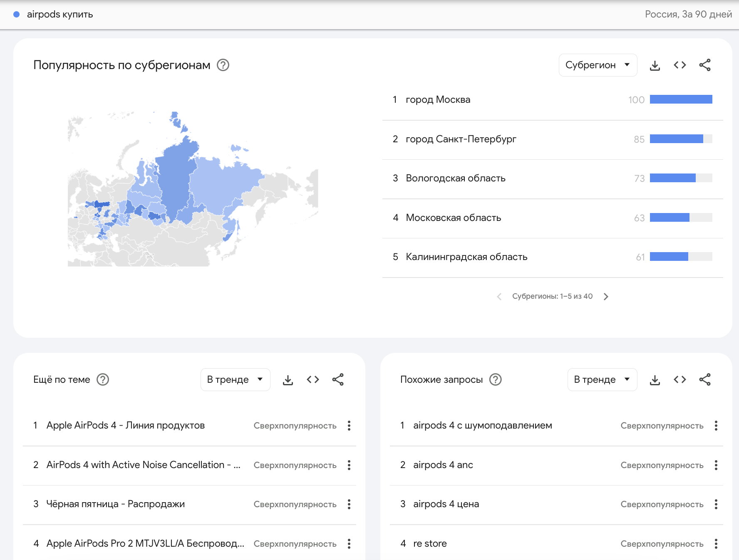Select Калининградская область subregion row
Screen dimensions: 739x560
click(553, 257)
